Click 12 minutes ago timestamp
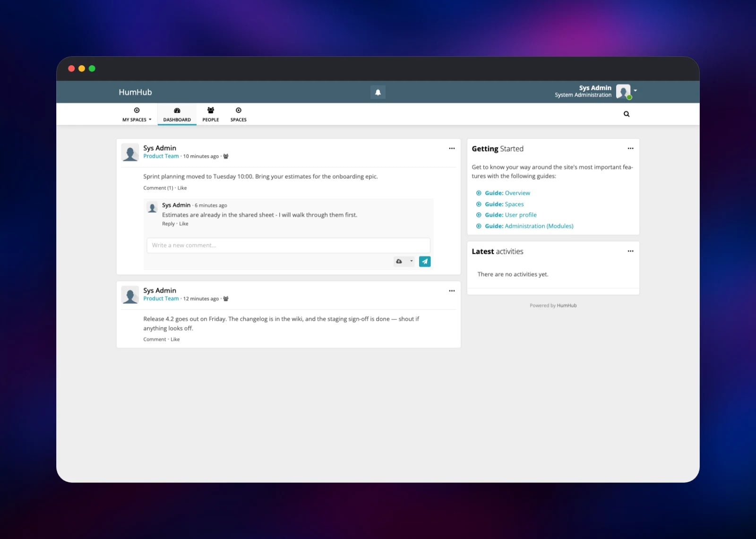 point(201,299)
